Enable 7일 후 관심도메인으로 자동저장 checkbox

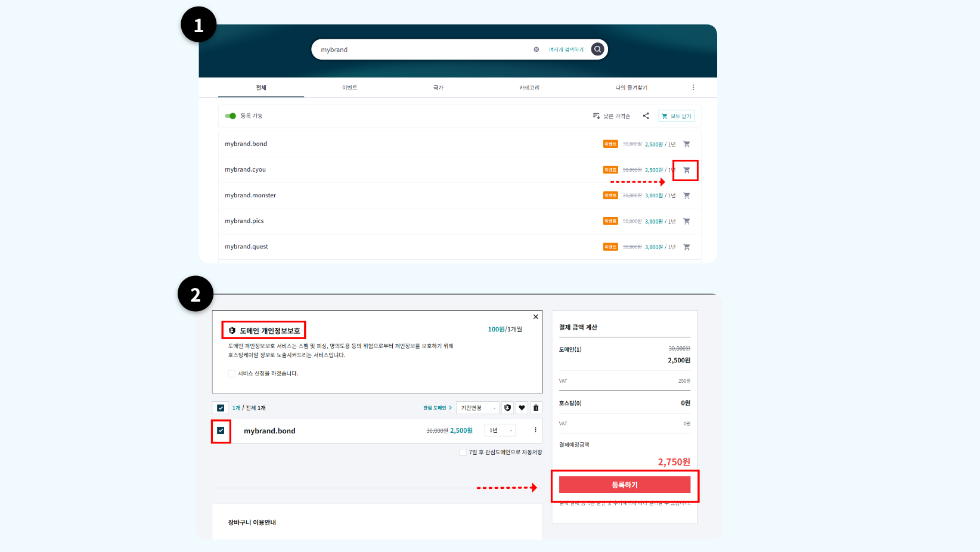(463, 452)
